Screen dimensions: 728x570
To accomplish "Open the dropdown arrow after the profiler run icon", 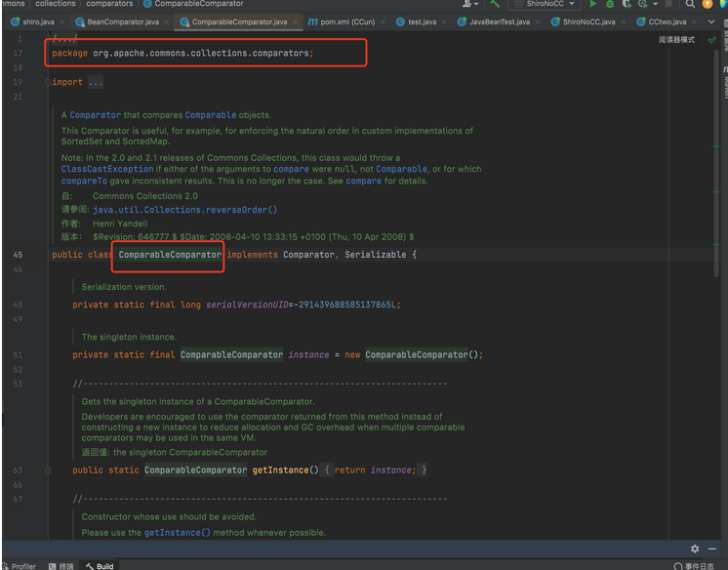I will tap(655, 4).
